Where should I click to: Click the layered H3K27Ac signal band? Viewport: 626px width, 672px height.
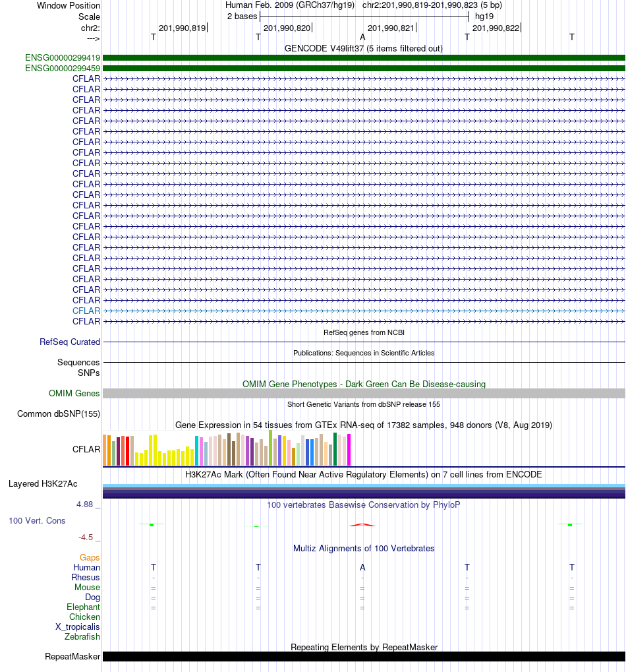pyautogui.click(x=364, y=491)
